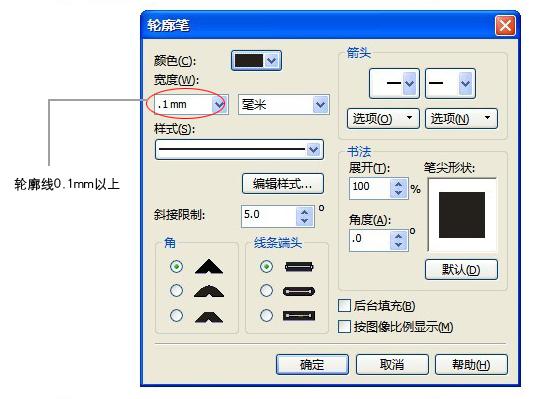
Task: Close the 轮廓笔 dialog
Action: tap(505, 25)
